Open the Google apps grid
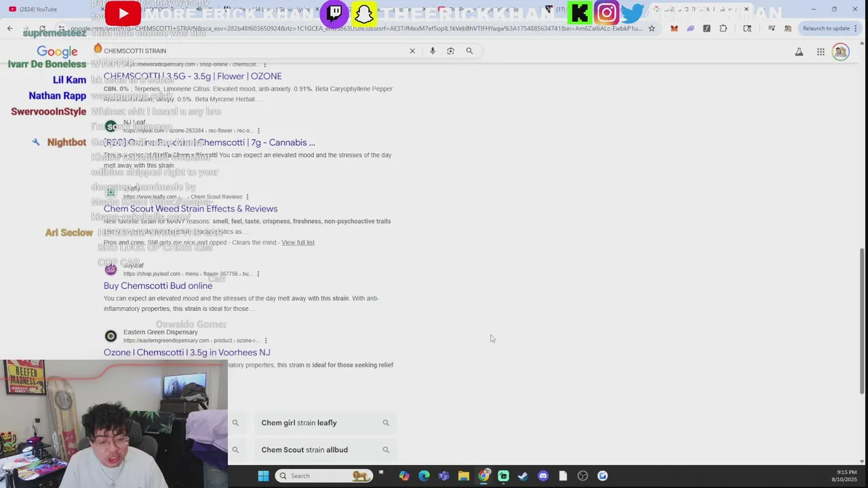 click(x=821, y=52)
